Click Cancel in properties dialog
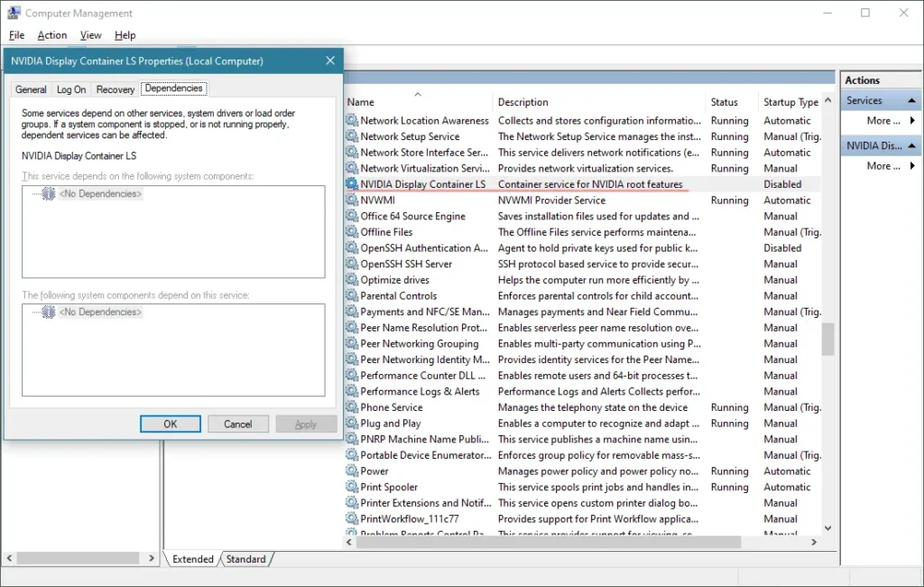Image resolution: width=924 pixels, height=587 pixels. (x=238, y=424)
